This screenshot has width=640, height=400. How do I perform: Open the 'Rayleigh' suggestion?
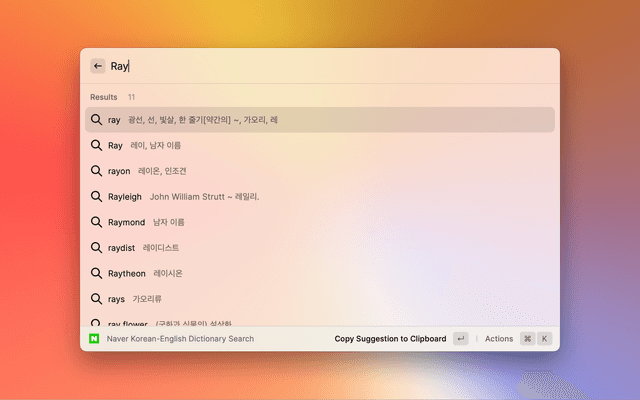pyautogui.click(x=319, y=196)
